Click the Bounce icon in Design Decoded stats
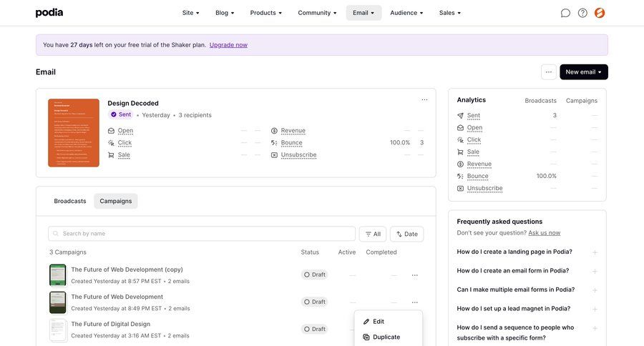This screenshot has width=644, height=346. (x=274, y=143)
